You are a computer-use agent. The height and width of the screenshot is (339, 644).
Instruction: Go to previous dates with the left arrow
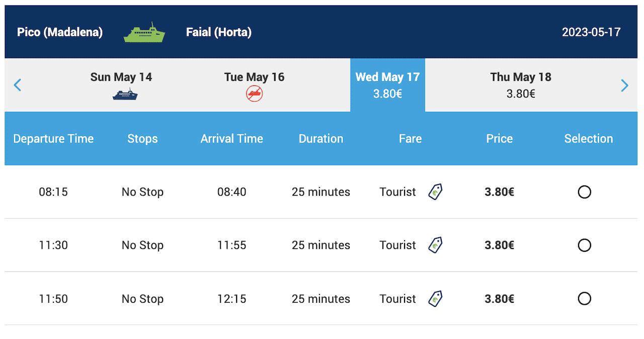(18, 85)
